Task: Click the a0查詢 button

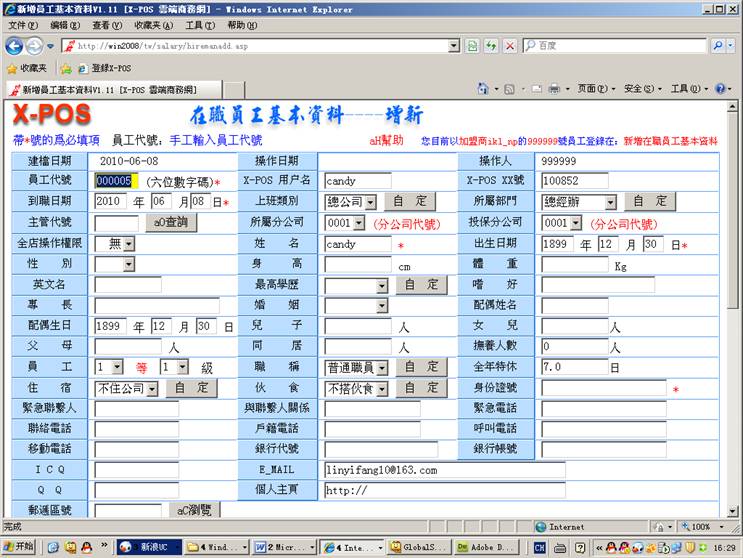Action: pos(171,222)
